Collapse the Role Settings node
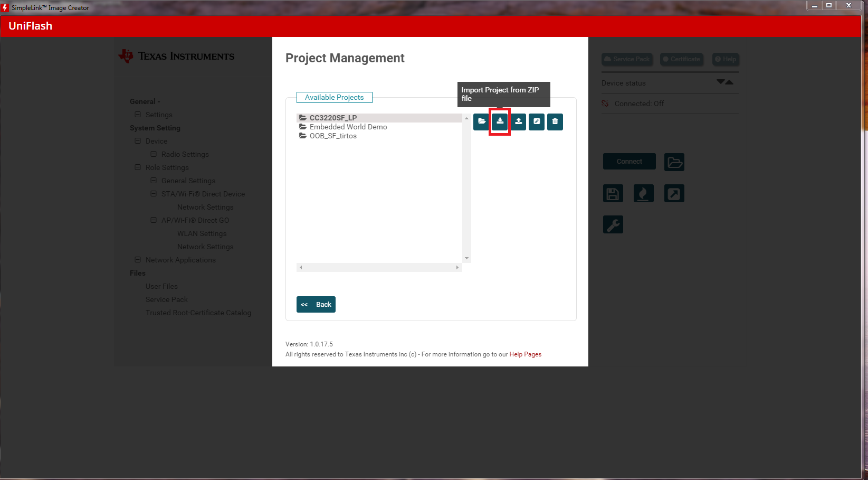 point(138,167)
